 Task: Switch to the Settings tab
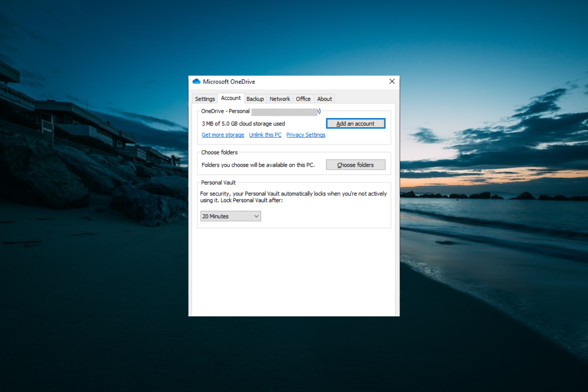click(205, 99)
